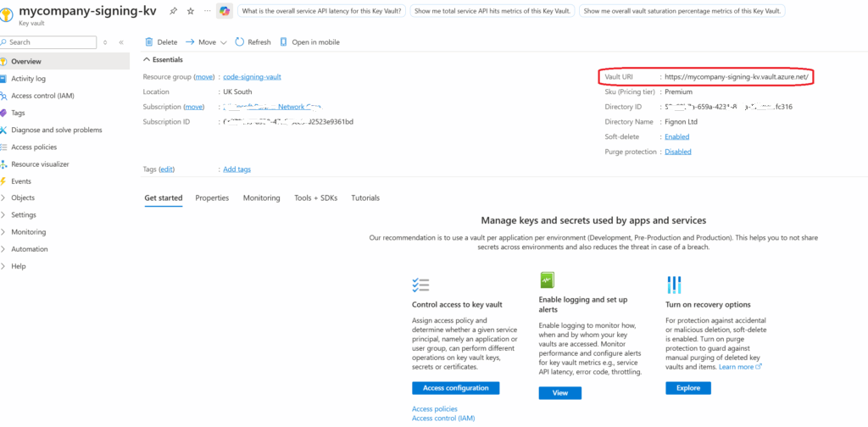Switch to the Tools + SDKs tab
This screenshot has height=427, width=868.
[315, 197]
